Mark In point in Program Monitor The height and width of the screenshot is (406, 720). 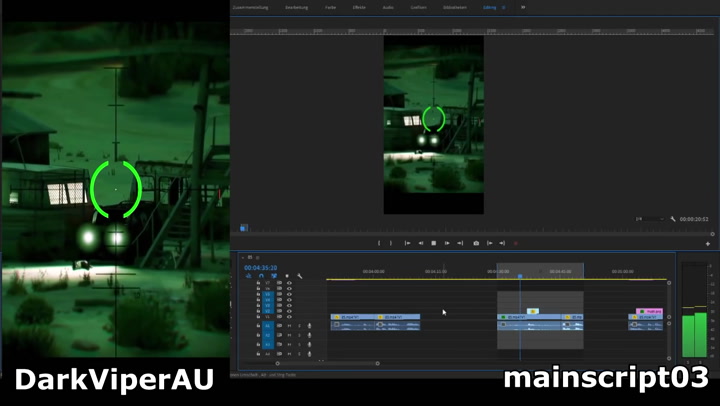[379, 243]
